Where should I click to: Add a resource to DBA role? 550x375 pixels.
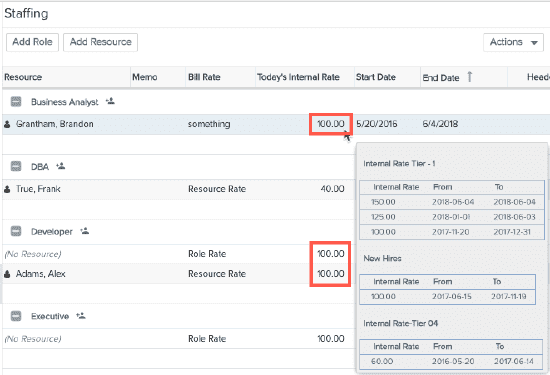coord(61,166)
